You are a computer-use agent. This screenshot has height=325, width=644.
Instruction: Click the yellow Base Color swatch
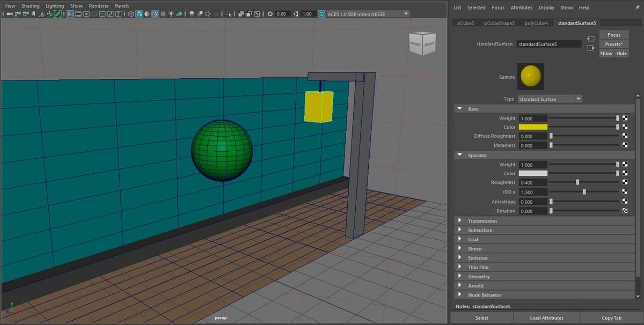click(x=534, y=127)
